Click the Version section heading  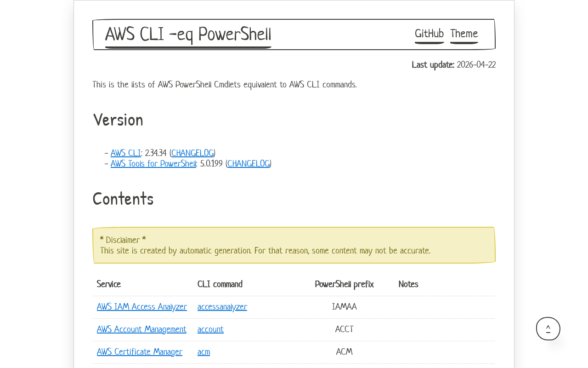click(x=118, y=120)
